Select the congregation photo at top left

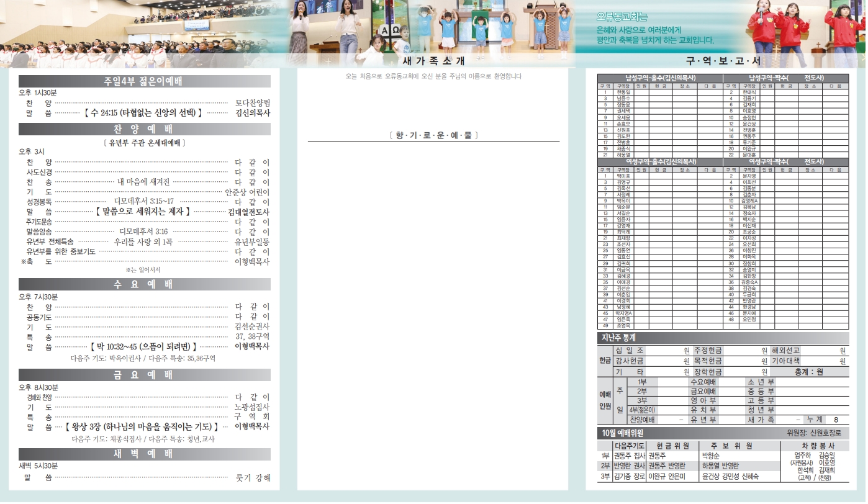click(x=143, y=34)
